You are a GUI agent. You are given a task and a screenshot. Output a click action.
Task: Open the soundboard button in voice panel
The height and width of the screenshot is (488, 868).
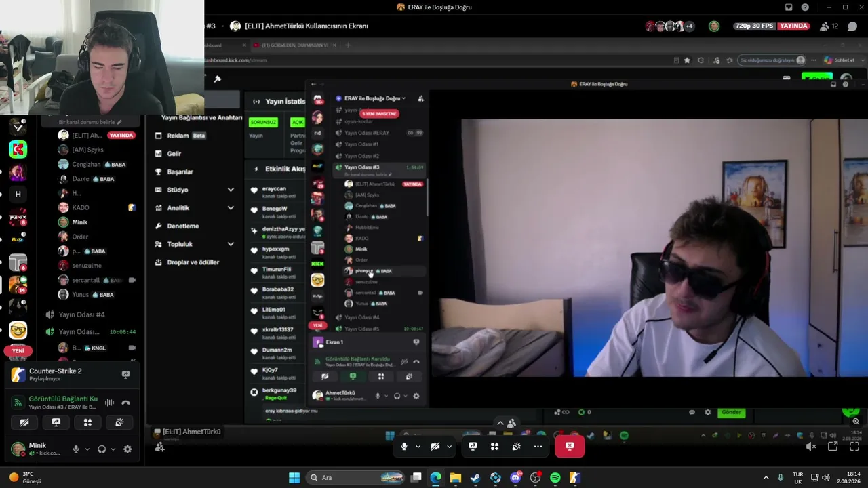119,422
